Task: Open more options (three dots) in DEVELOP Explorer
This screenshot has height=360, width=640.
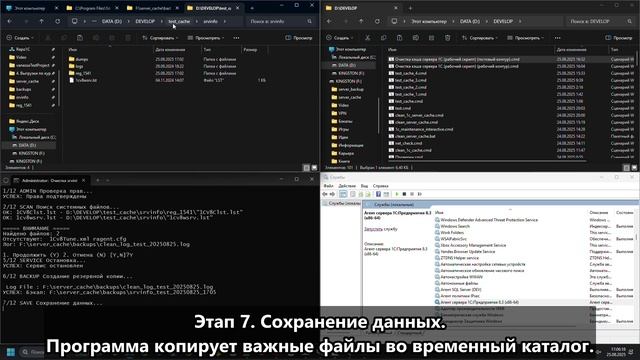Action: coord(557,38)
